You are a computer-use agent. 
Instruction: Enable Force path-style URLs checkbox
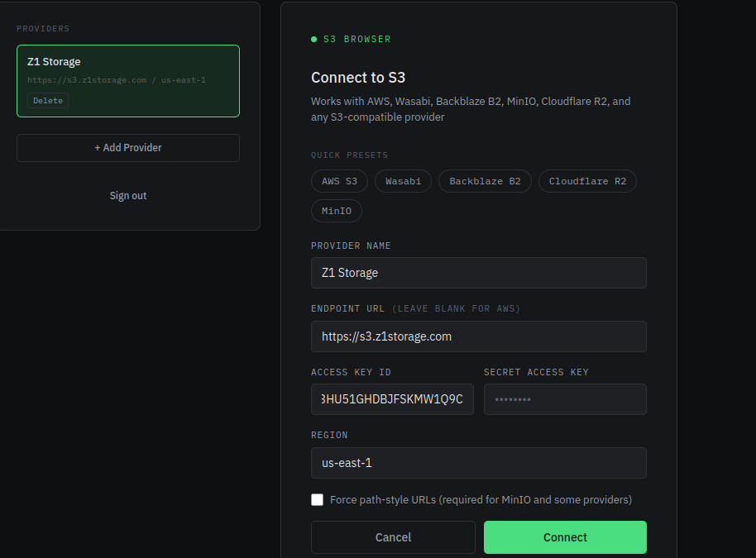click(x=318, y=499)
